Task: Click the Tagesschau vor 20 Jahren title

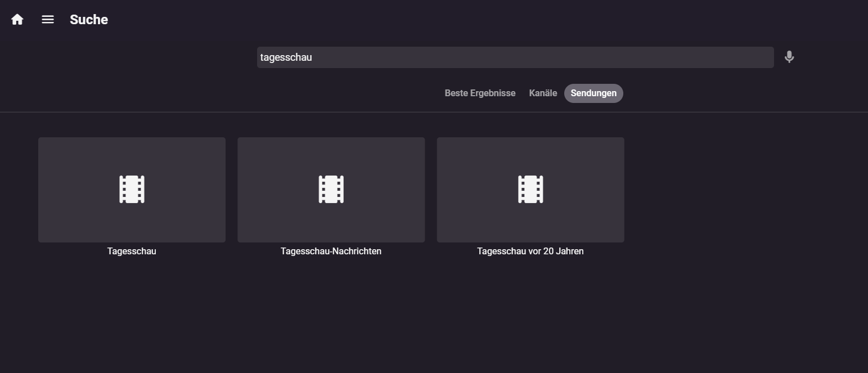Action: [x=530, y=251]
